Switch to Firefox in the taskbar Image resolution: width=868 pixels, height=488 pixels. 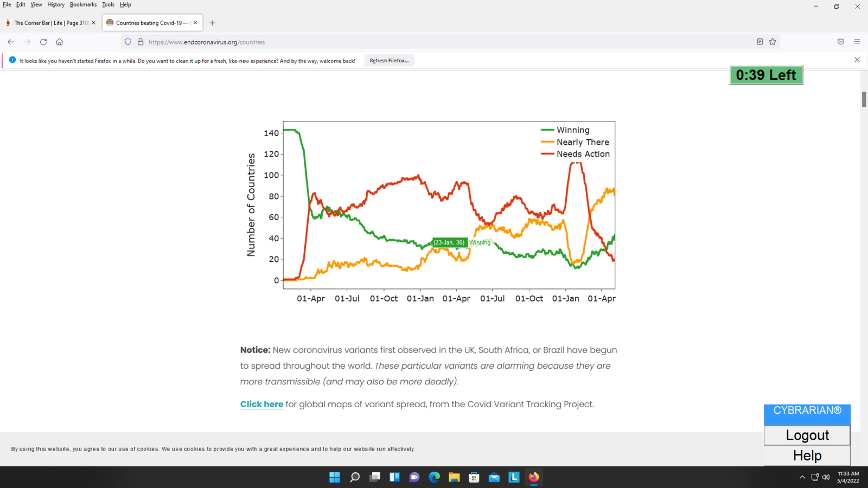pos(534,477)
